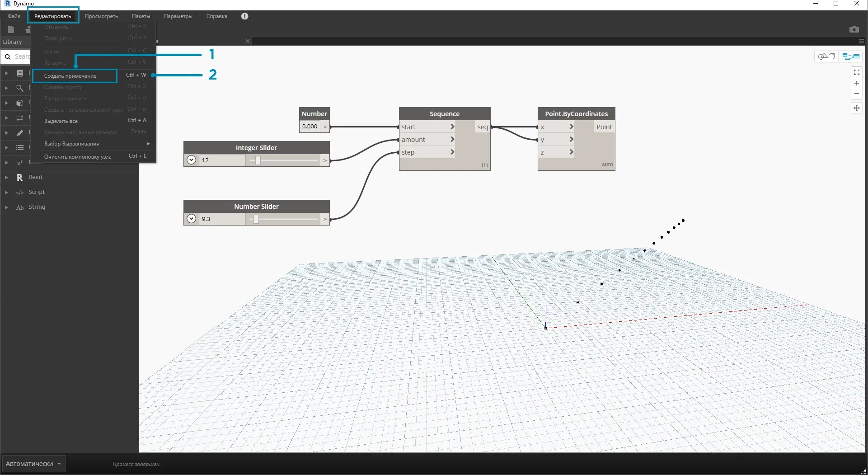Toggle the amount port chevron on Sequence

[452, 140]
